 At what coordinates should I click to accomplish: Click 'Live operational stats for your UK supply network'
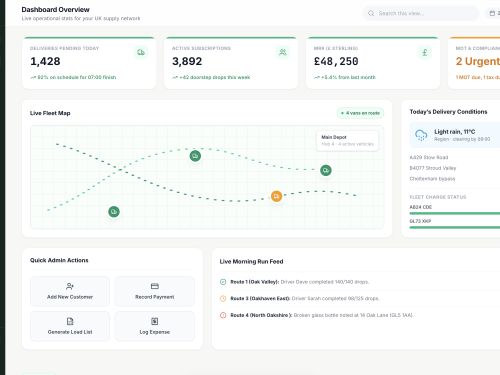[x=81, y=18]
